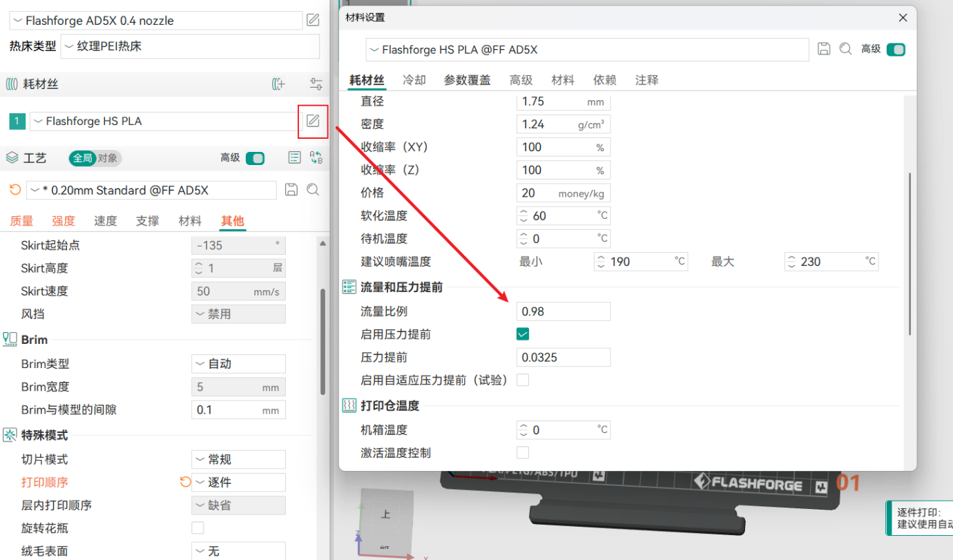Save the material preset in dialog

pos(823,49)
